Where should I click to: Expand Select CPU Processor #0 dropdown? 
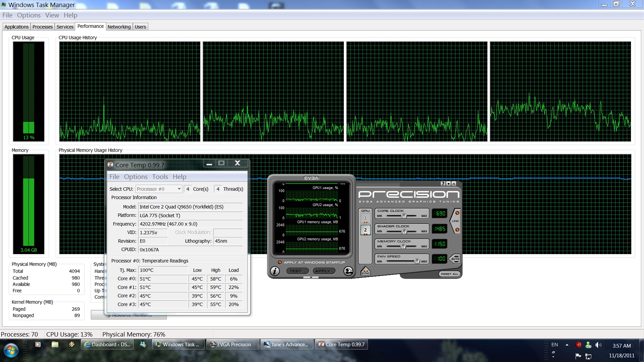179,189
